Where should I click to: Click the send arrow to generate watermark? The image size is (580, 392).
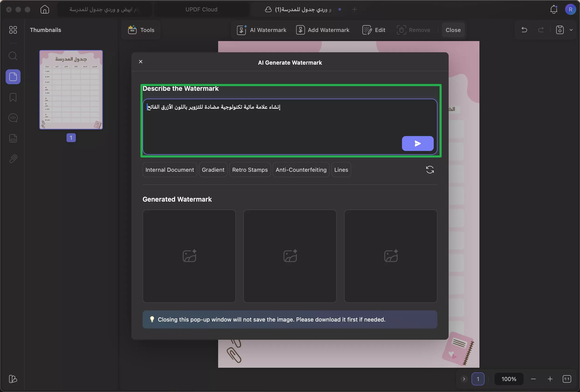click(418, 143)
